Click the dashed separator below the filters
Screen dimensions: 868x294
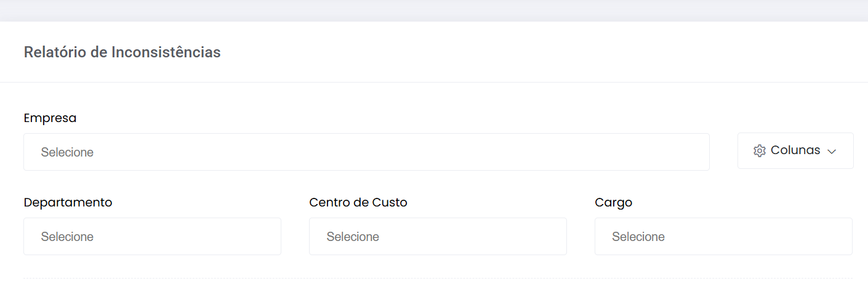coord(438,278)
